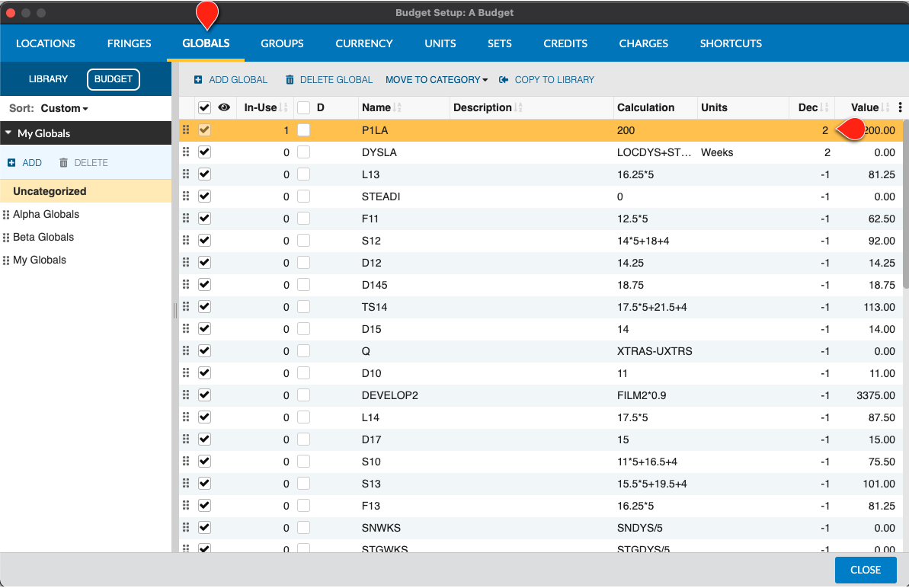Screen dimensions: 909x588
Task: Select the Uncategorized category
Action: (86, 191)
